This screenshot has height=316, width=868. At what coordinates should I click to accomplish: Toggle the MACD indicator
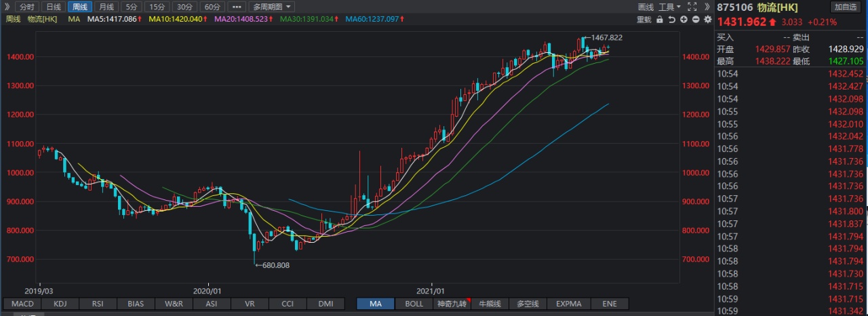click(22, 304)
